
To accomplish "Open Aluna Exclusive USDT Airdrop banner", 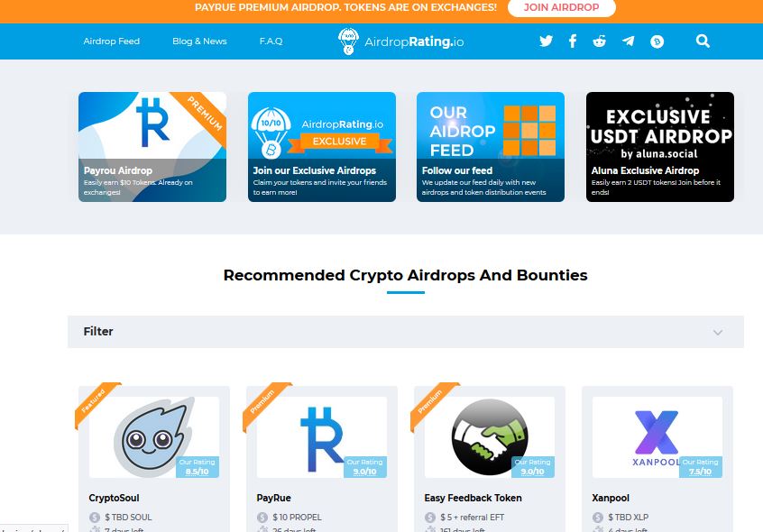I will click(x=660, y=147).
